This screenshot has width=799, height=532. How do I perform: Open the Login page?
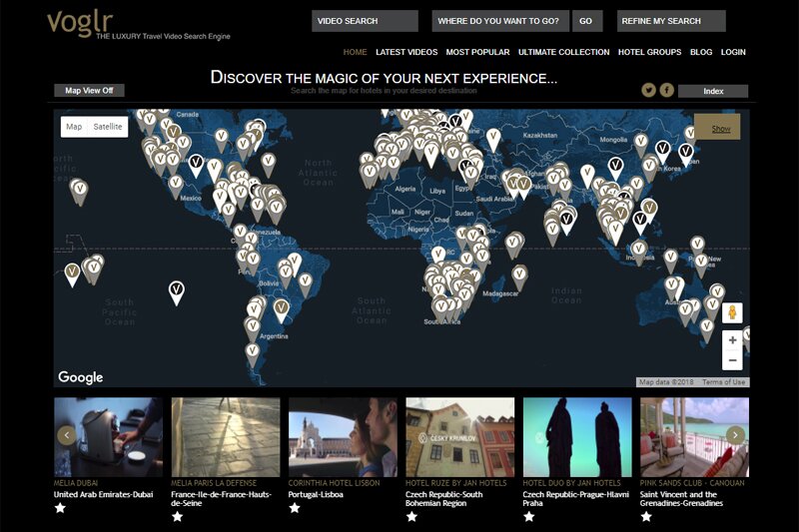pos(733,52)
